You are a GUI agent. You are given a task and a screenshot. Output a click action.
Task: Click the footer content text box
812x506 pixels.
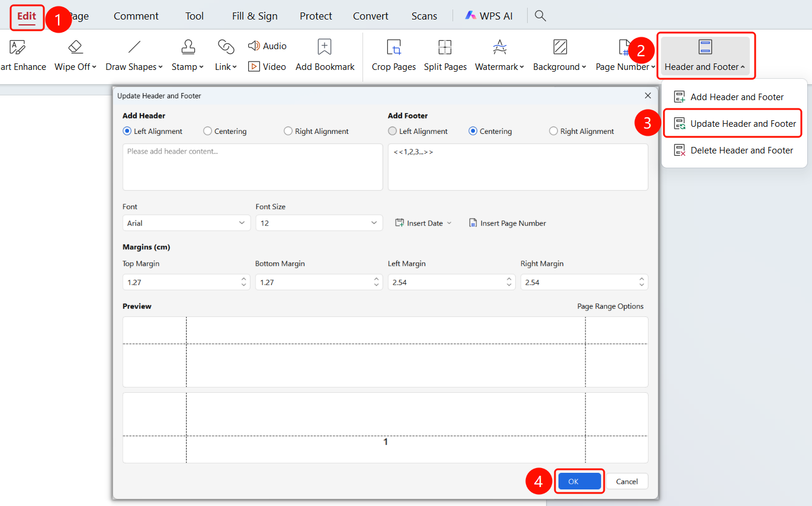518,167
